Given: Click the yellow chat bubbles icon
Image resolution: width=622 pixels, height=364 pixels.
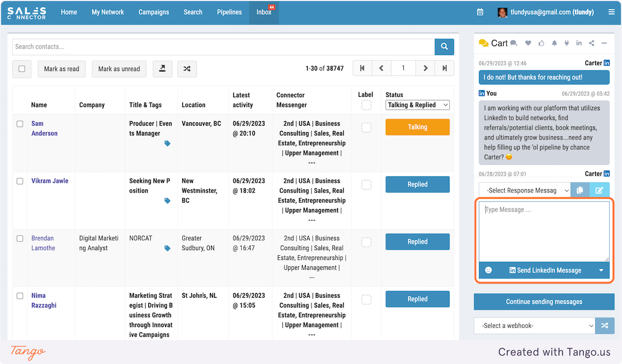Looking at the screenshot, I should (484, 43).
